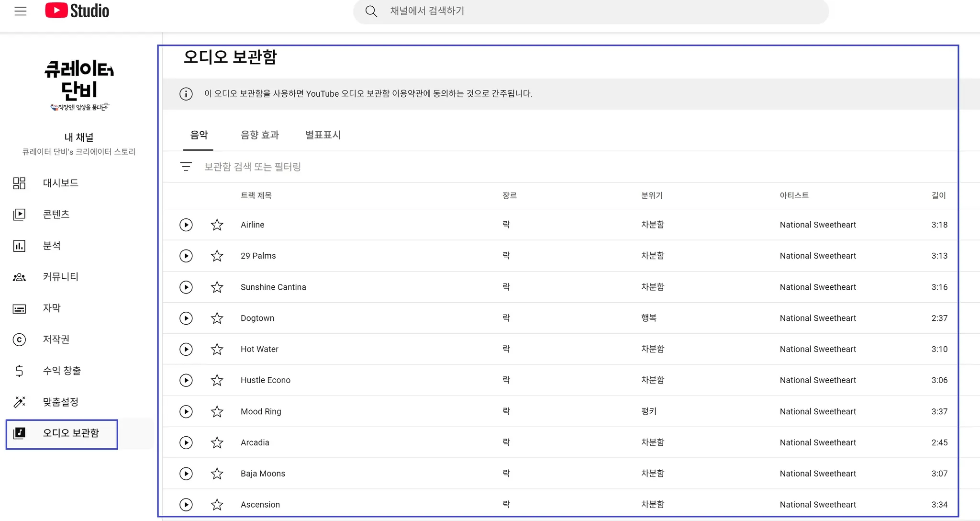Play the 29 Palms track

tap(186, 256)
